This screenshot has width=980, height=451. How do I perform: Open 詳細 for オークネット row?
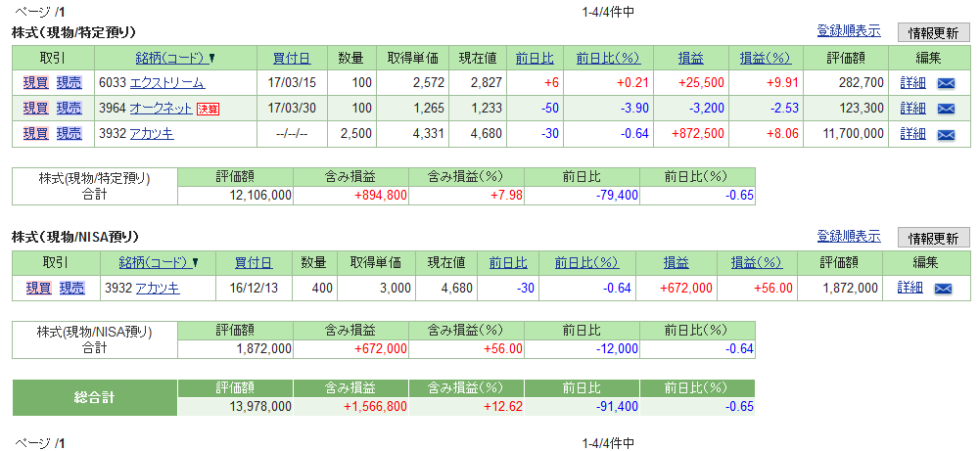pos(912,108)
